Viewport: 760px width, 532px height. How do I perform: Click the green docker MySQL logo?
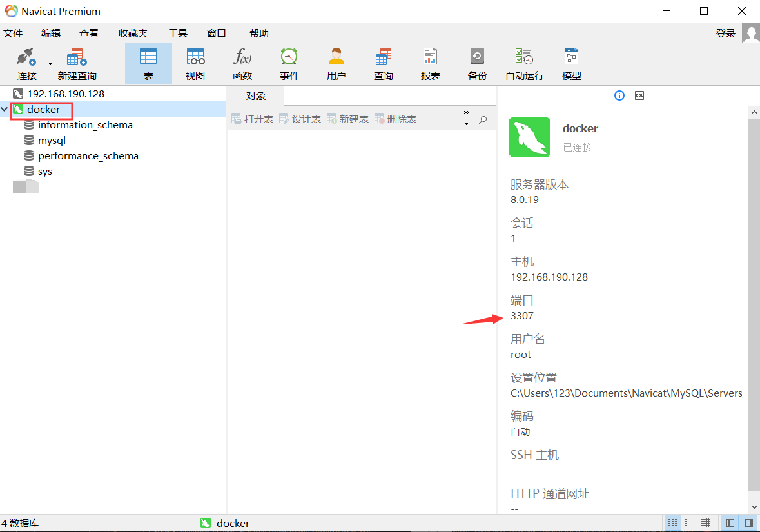(529, 137)
